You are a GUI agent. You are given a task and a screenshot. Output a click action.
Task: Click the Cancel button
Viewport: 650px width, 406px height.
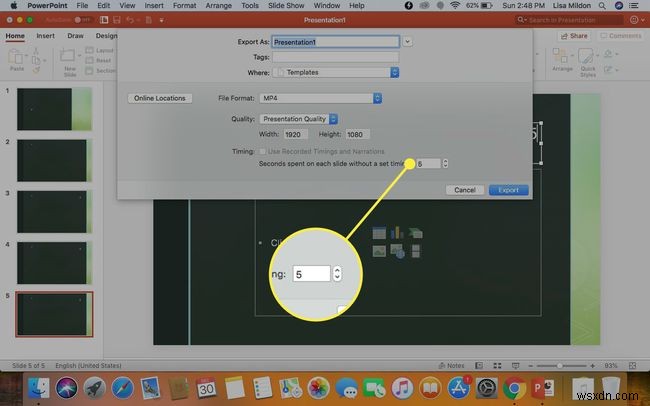[x=465, y=190]
